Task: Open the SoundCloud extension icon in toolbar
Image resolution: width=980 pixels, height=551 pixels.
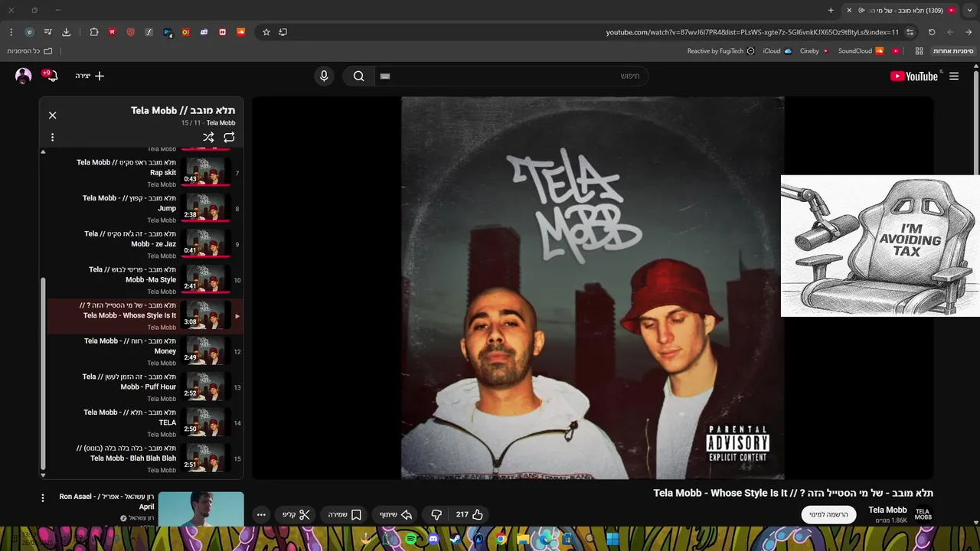Action: 241,32
